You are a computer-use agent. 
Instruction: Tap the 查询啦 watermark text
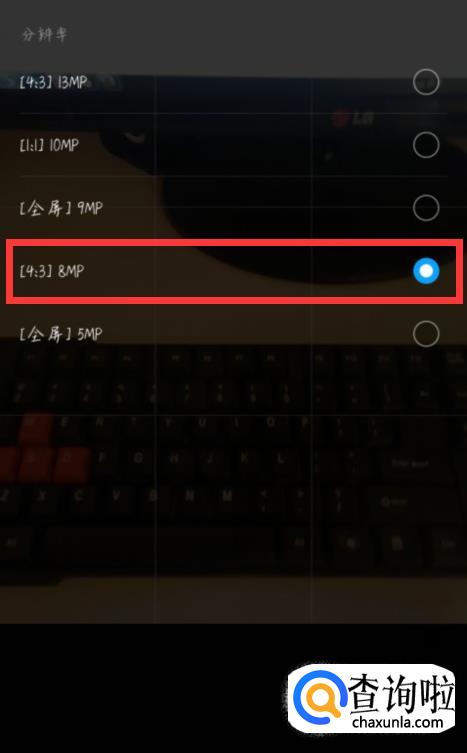(401, 693)
